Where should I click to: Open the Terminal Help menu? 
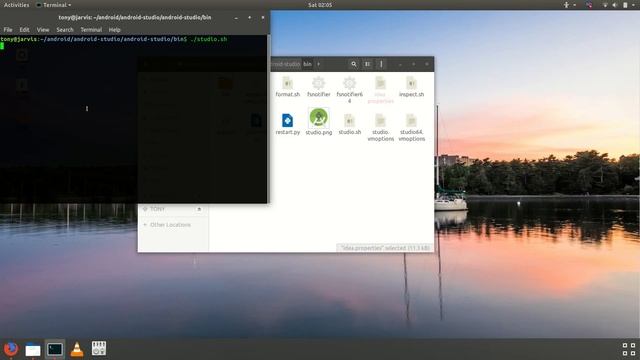(x=115, y=30)
